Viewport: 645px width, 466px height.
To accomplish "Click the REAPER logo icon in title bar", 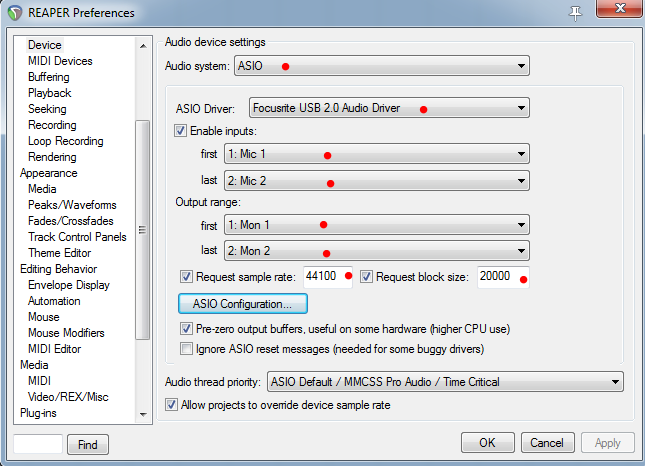I will [15, 13].
